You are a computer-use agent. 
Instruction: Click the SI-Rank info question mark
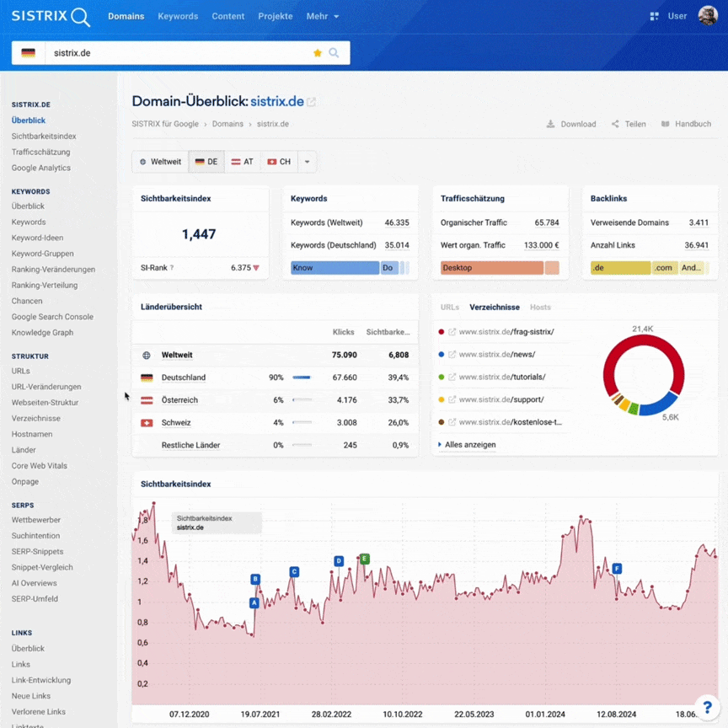click(172, 268)
